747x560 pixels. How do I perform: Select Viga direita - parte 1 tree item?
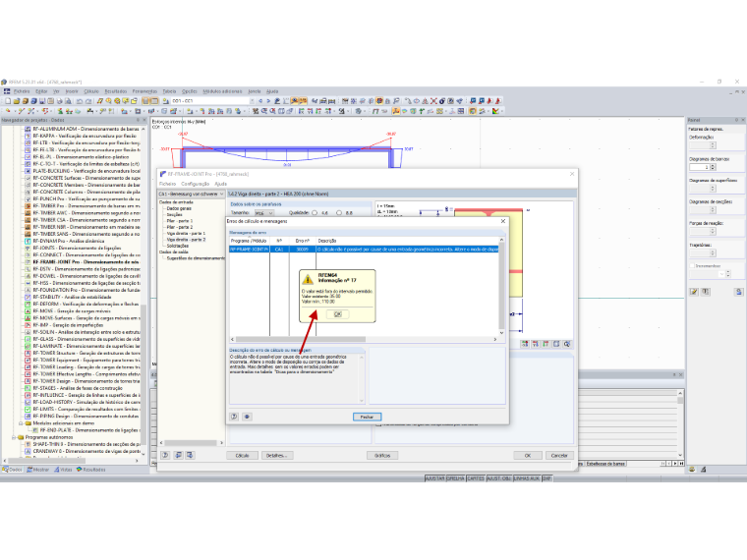coord(186,234)
